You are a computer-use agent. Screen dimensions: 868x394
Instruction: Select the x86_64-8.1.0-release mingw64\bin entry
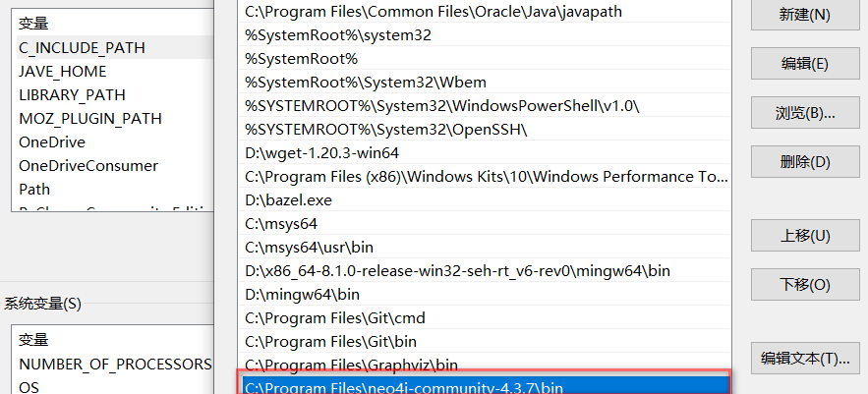485,270
